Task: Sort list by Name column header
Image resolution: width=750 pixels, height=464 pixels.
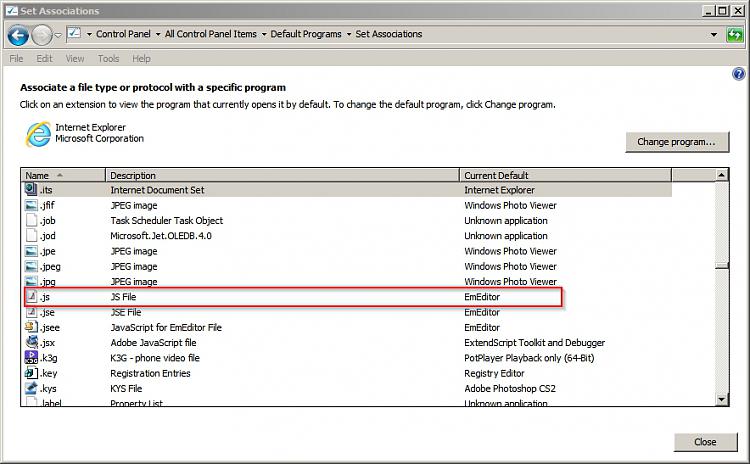Action: coord(63,175)
